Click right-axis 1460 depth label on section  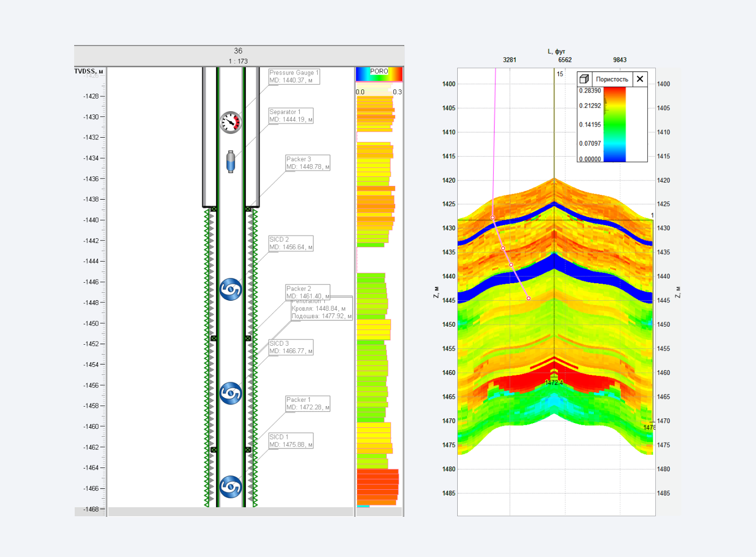[663, 373]
